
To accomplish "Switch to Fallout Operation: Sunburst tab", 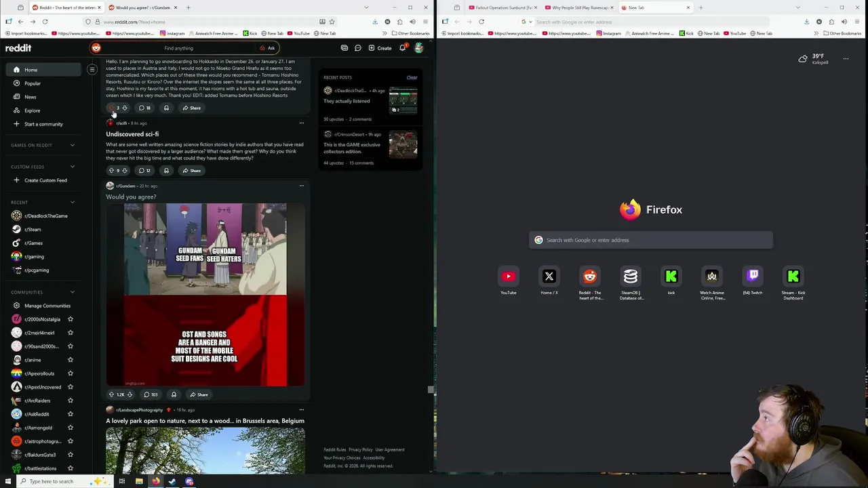I will click(503, 7).
